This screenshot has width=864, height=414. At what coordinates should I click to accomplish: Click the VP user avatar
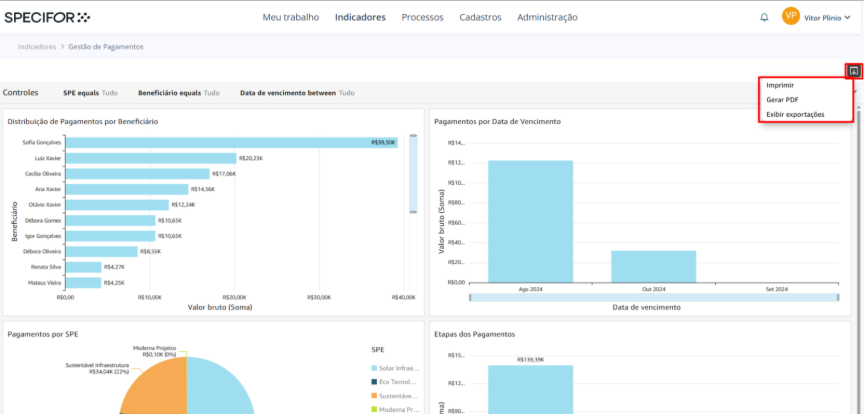pyautogui.click(x=790, y=17)
